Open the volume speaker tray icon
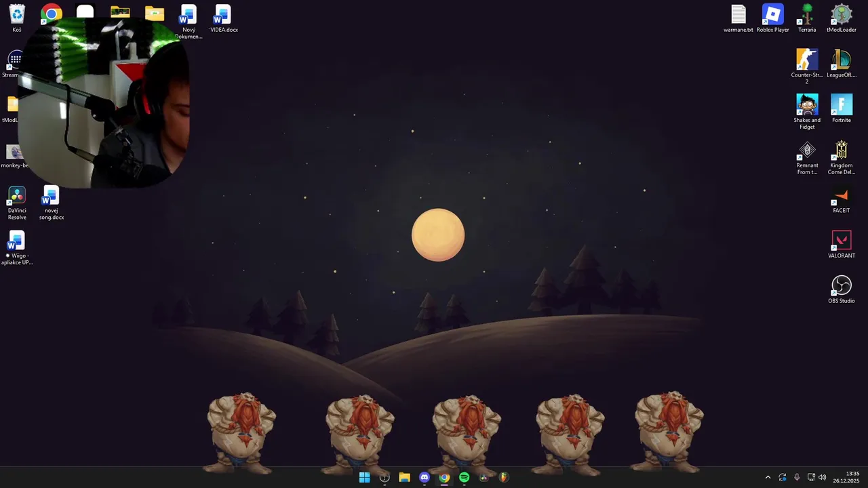The image size is (868, 488). coord(823,477)
